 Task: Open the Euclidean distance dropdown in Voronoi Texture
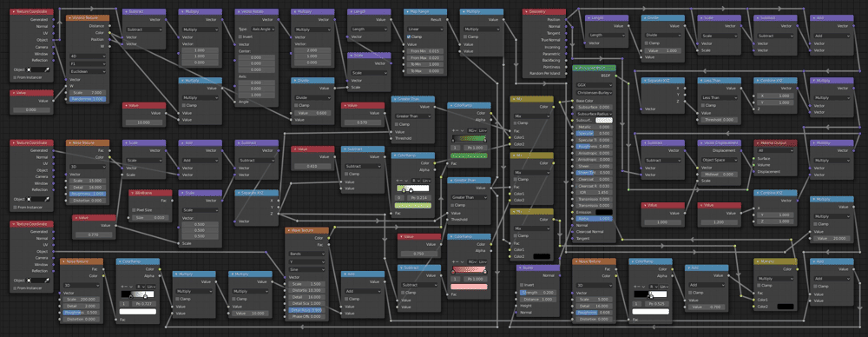click(x=89, y=71)
